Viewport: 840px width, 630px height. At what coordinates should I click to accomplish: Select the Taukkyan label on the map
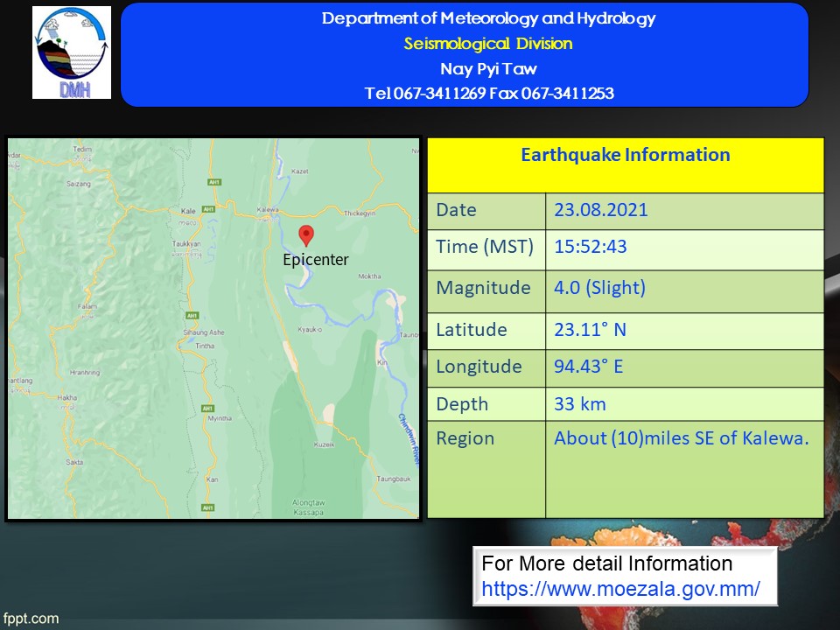pyautogui.click(x=185, y=244)
